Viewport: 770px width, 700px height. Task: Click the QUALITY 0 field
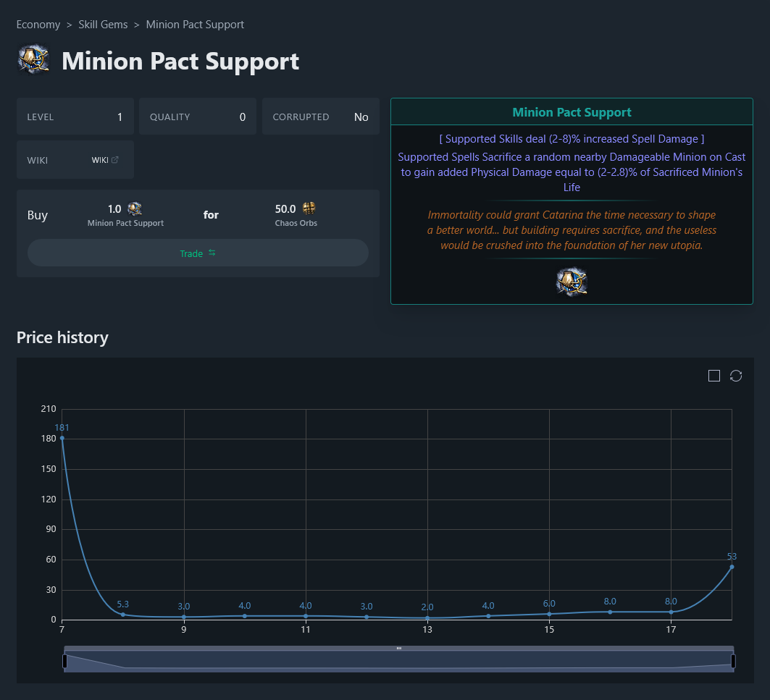coord(198,117)
